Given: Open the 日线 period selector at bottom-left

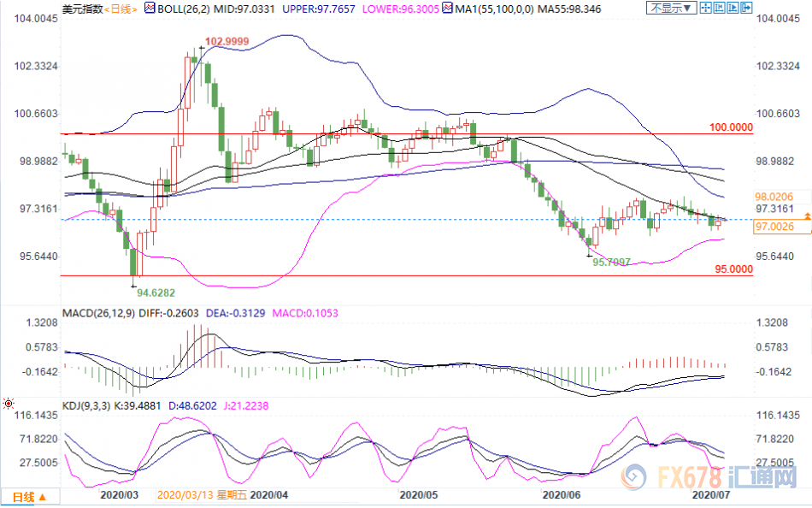Looking at the screenshot, I should coord(30,497).
